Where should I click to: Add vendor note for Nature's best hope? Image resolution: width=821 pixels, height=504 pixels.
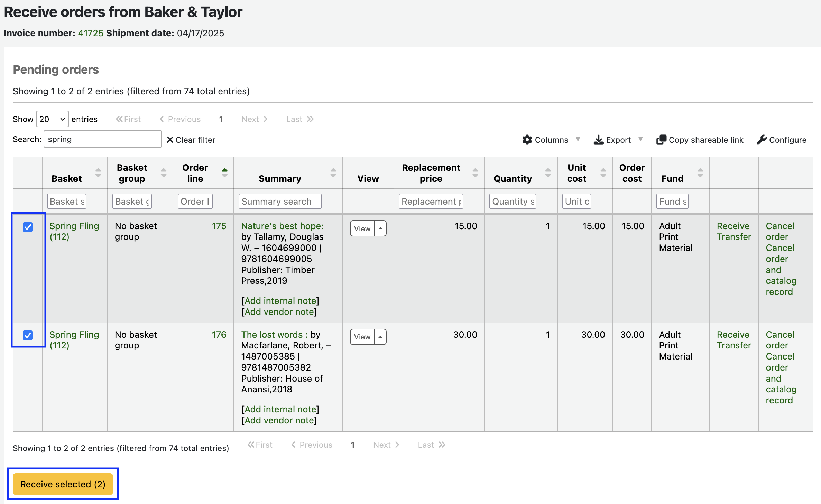click(279, 312)
